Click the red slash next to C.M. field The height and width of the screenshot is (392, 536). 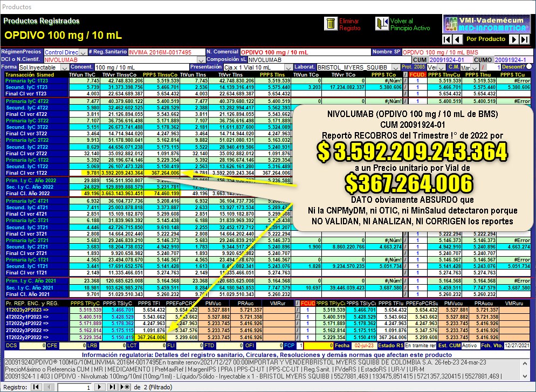(483, 67)
